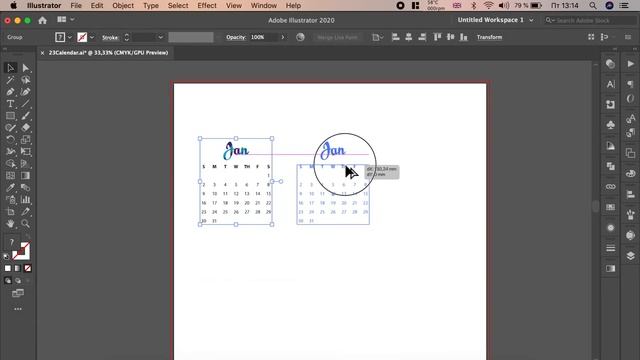Image resolution: width=640 pixels, height=360 pixels.
Task: Select the Paintbrush tool
Action: 25,116
